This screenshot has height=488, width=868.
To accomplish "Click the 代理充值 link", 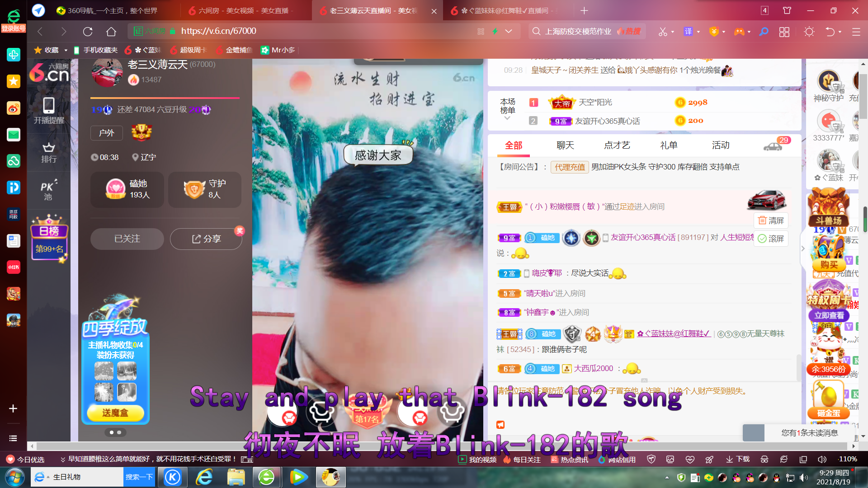I will tap(570, 167).
